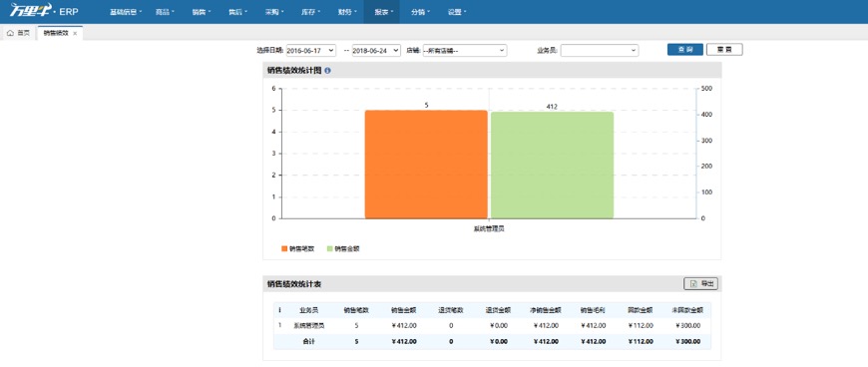Open the 报表 menu
The height and width of the screenshot is (367, 868).
tap(383, 12)
